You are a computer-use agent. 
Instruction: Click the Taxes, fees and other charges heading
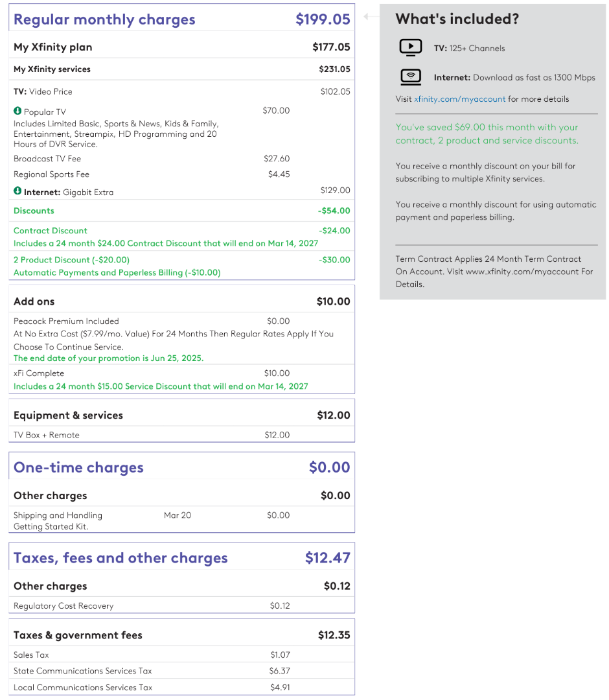[121, 558]
